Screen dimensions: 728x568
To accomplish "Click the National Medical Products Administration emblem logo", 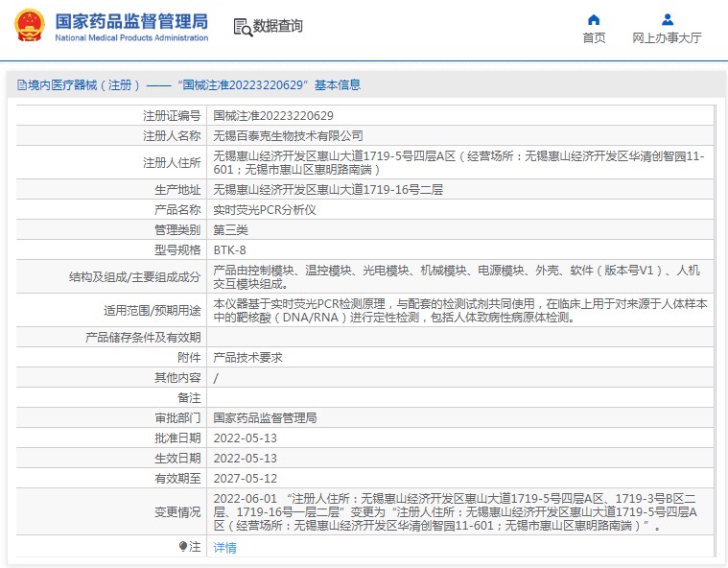I will pyautogui.click(x=27, y=27).
